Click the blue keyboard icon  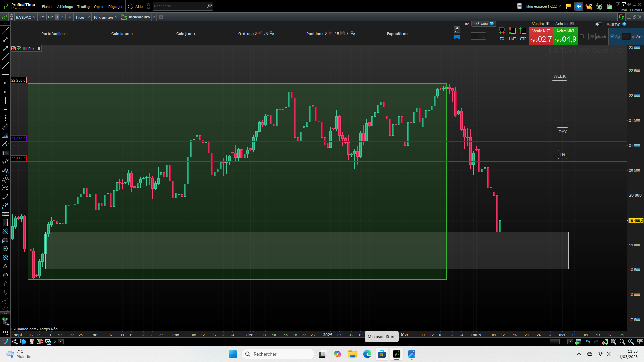(457, 37)
